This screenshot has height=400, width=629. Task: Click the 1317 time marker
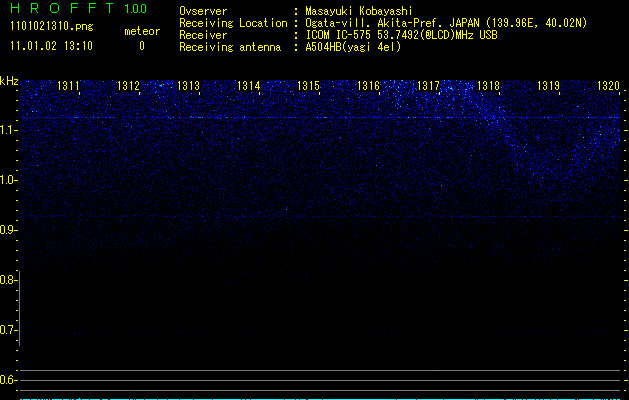(428, 86)
